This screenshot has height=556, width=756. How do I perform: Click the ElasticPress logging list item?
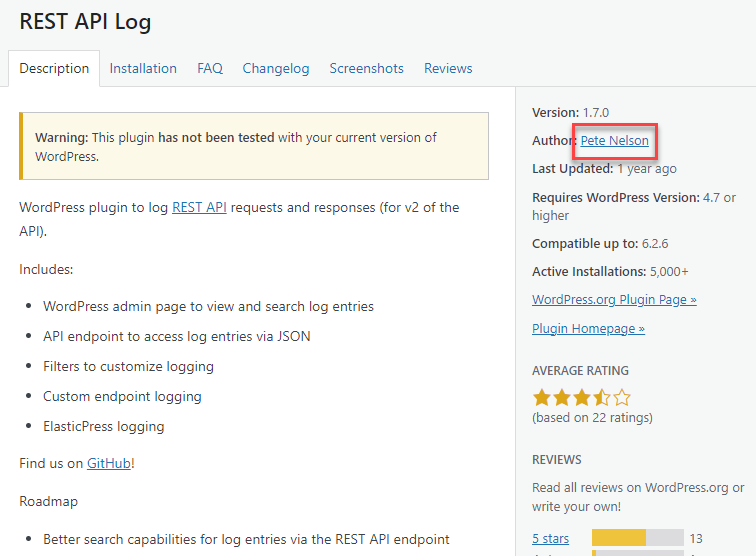click(x=104, y=426)
